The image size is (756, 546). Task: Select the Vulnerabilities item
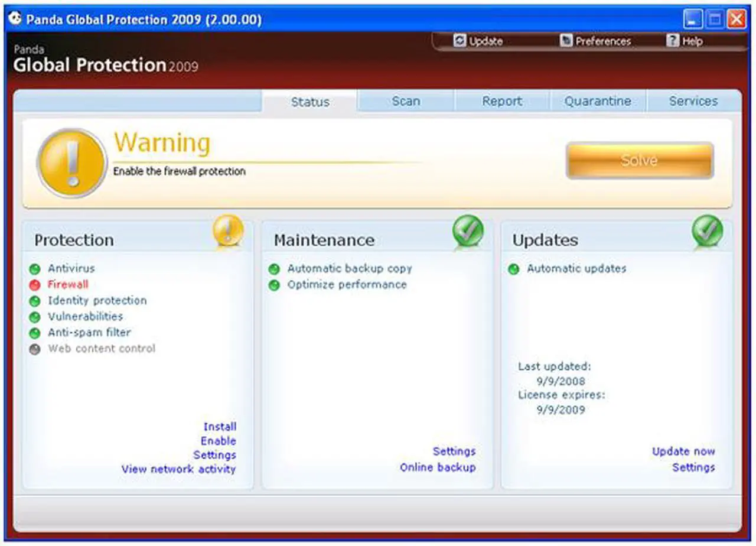click(x=85, y=317)
